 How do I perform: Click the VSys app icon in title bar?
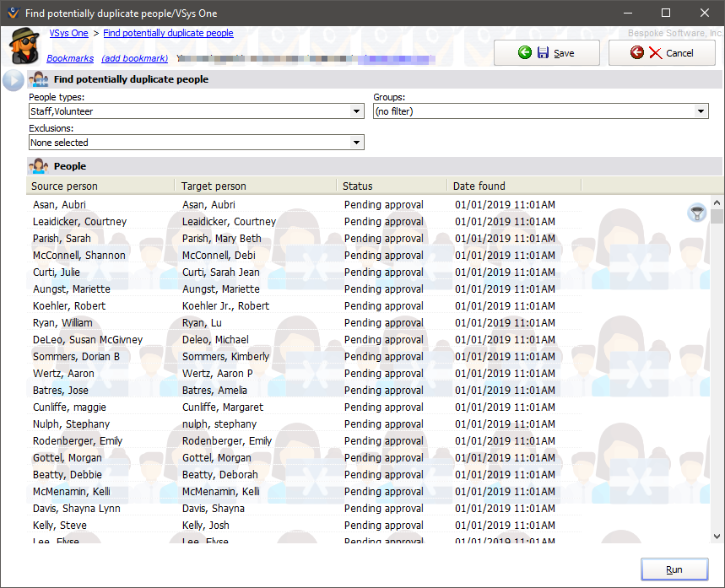(12, 13)
